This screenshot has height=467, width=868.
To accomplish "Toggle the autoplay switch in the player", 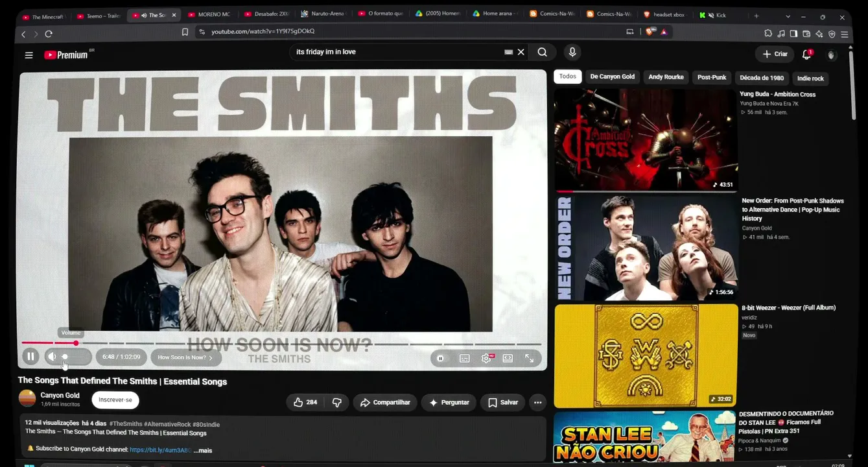I will click(x=441, y=358).
